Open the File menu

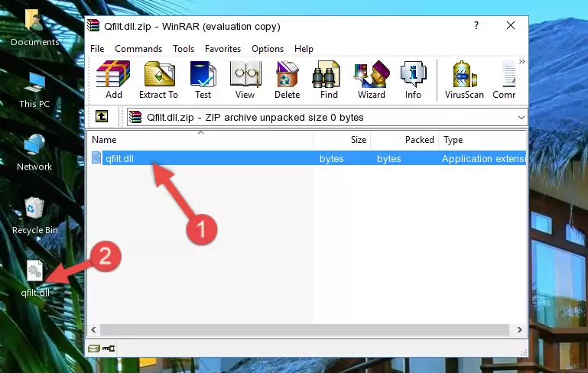[97, 49]
